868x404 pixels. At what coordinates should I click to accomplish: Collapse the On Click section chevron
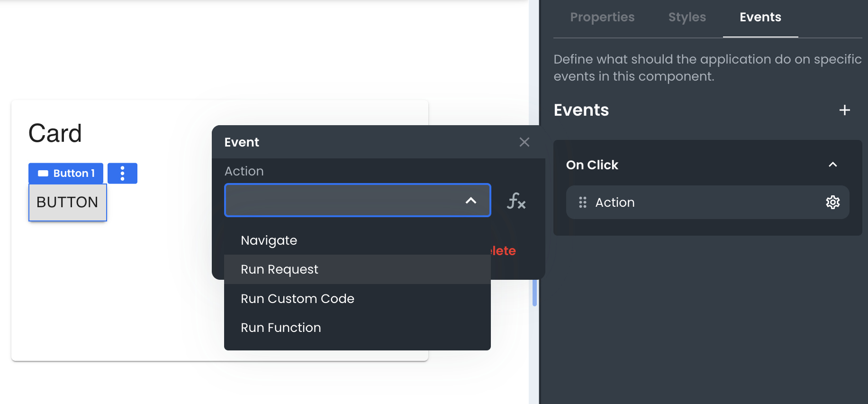pyautogui.click(x=832, y=165)
